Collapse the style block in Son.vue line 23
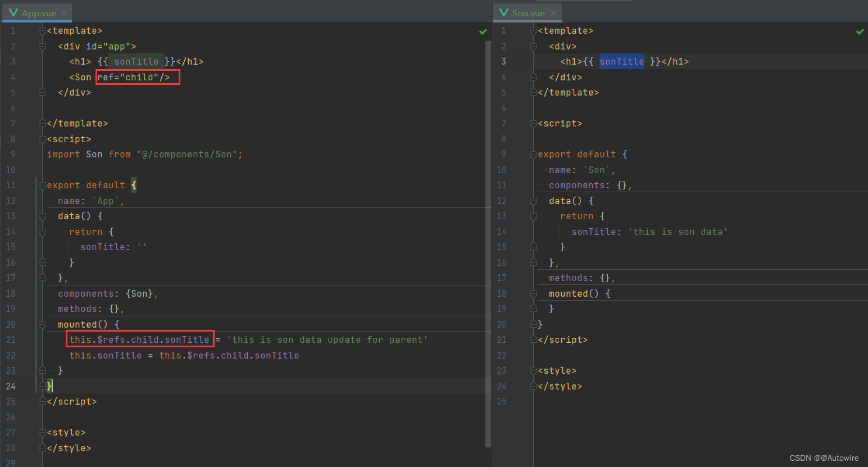This screenshot has width=868, height=467. click(533, 371)
